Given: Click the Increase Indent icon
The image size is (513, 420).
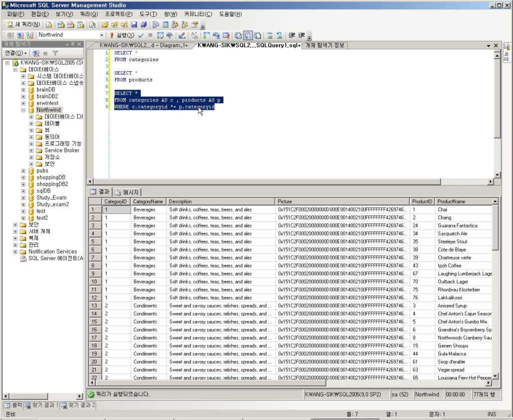Looking at the screenshot, I should (301, 35).
